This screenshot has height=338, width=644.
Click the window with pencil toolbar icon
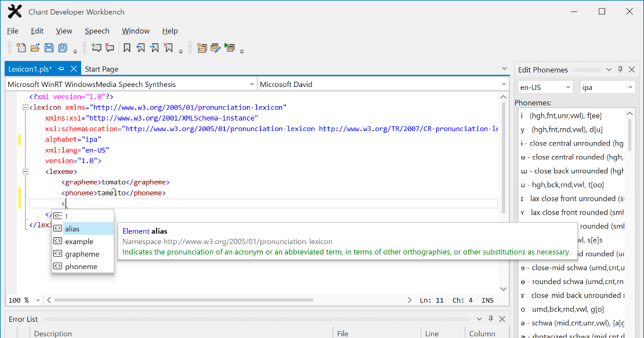[216, 48]
